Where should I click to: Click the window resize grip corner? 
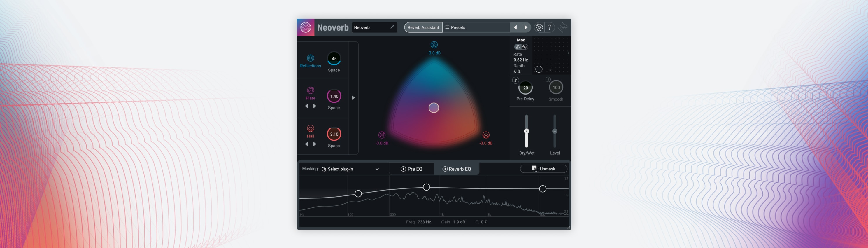tap(569, 227)
